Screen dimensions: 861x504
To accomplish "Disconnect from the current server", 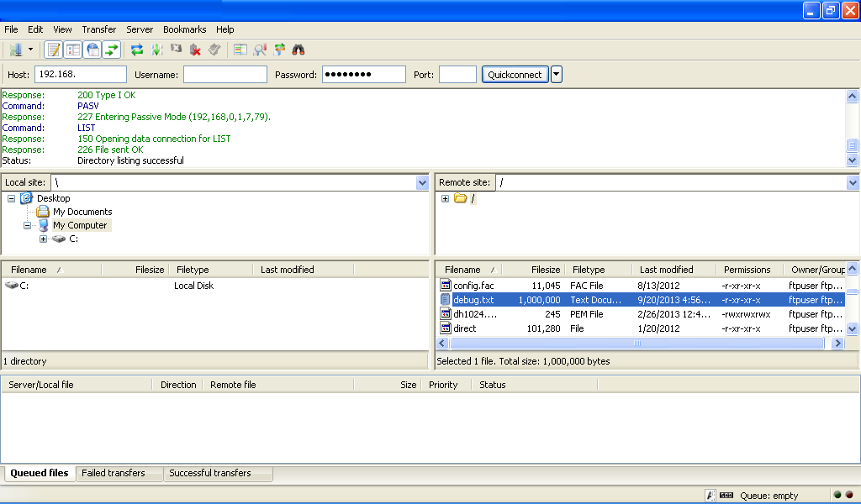I will 196,50.
